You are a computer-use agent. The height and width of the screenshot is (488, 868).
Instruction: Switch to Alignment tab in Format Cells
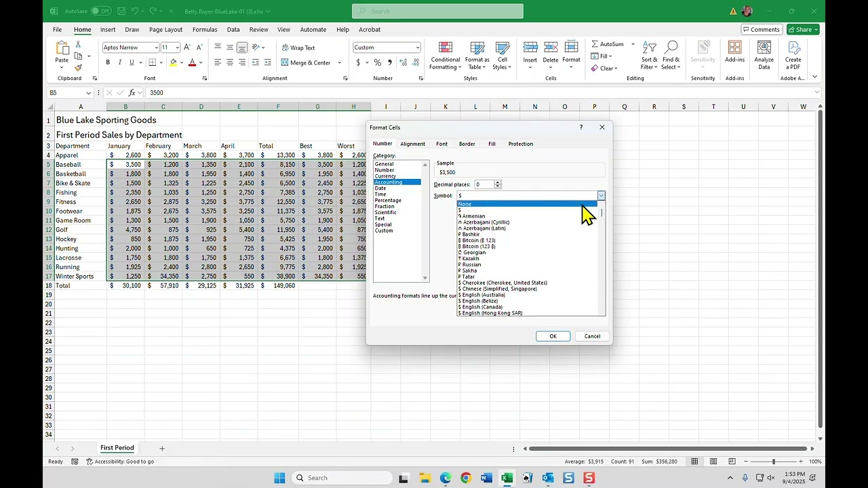click(x=412, y=144)
